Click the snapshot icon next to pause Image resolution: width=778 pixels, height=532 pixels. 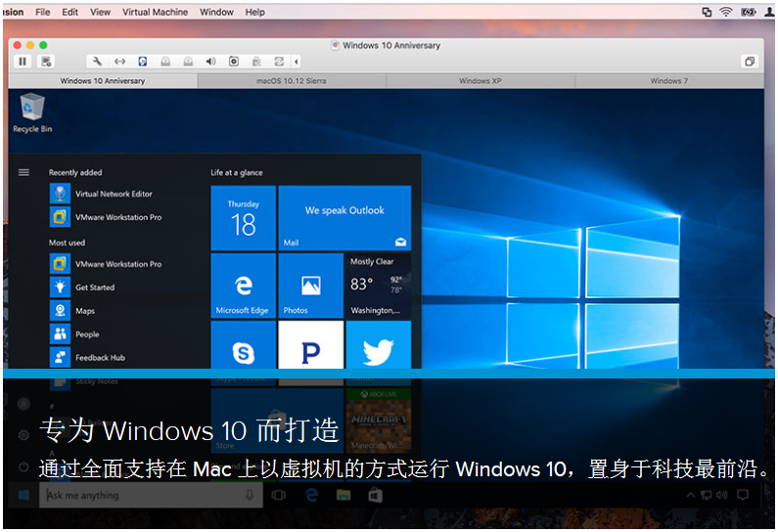click(46, 62)
